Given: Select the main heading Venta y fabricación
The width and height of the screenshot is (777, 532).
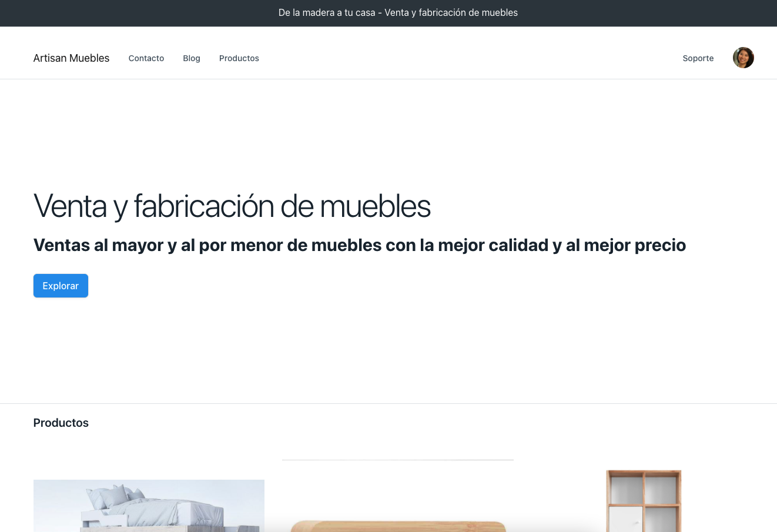Looking at the screenshot, I should 232,206.
